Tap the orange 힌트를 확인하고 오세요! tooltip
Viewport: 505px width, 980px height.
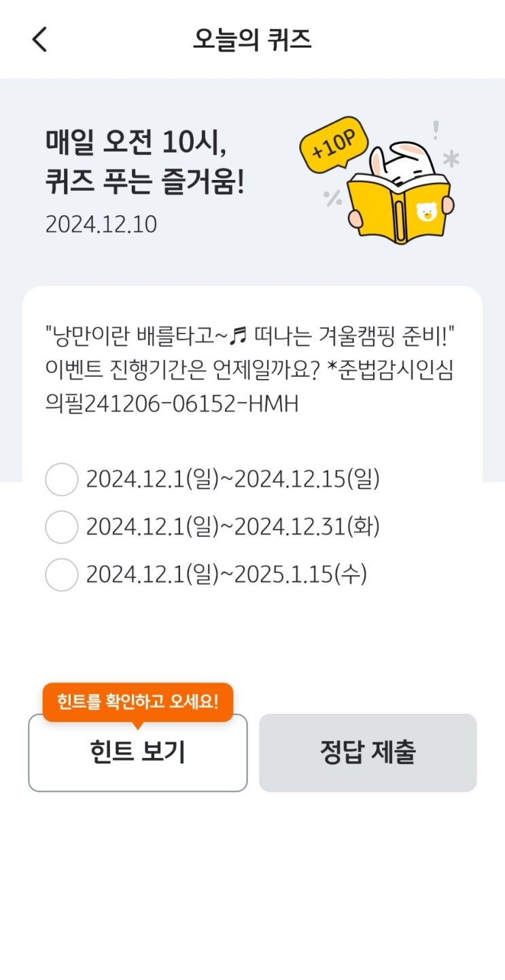pyautogui.click(x=138, y=703)
